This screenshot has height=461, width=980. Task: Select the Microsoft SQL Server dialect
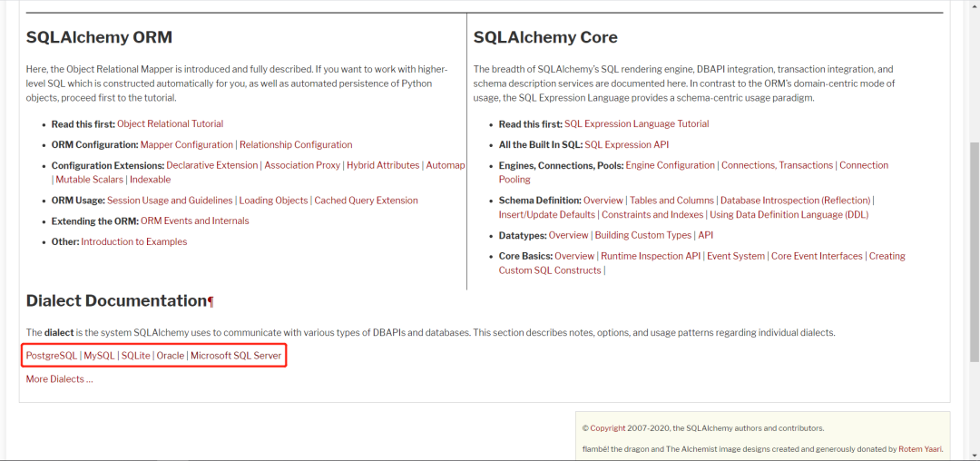236,356
